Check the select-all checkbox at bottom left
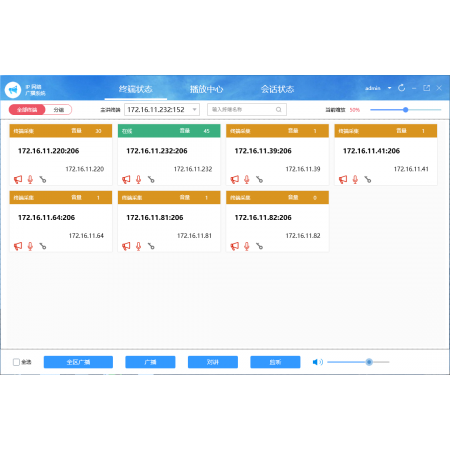The image size is (450, 450). (16, 362)
